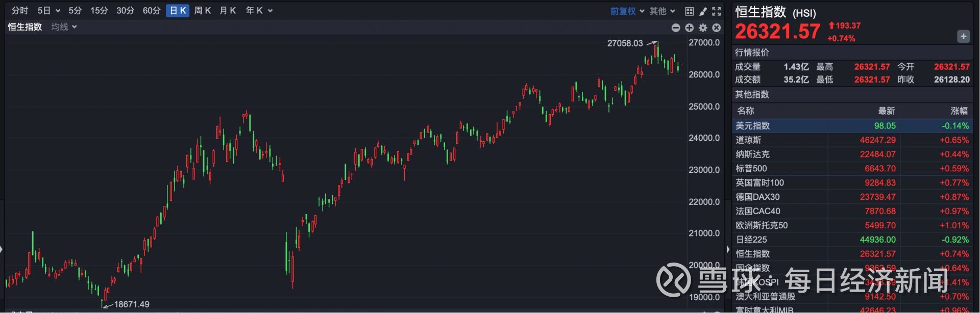
Task: Sort index list by 涨幅 column header
Action: [x=959, y=111]
